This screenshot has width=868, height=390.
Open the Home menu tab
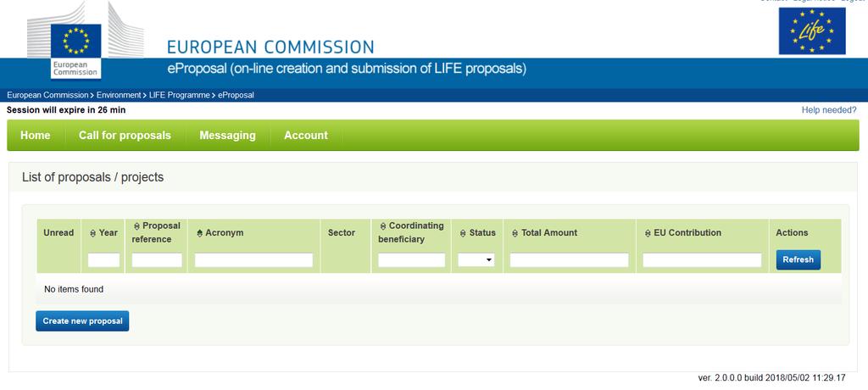pyautogui.click(x=36, y=135)
